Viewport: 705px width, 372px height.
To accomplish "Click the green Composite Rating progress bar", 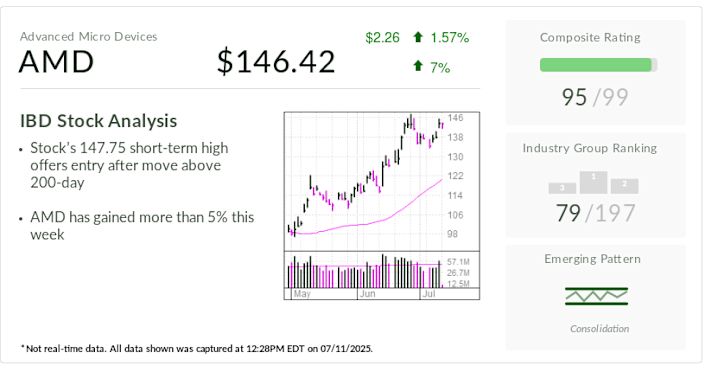I will (x=598, y=65).
